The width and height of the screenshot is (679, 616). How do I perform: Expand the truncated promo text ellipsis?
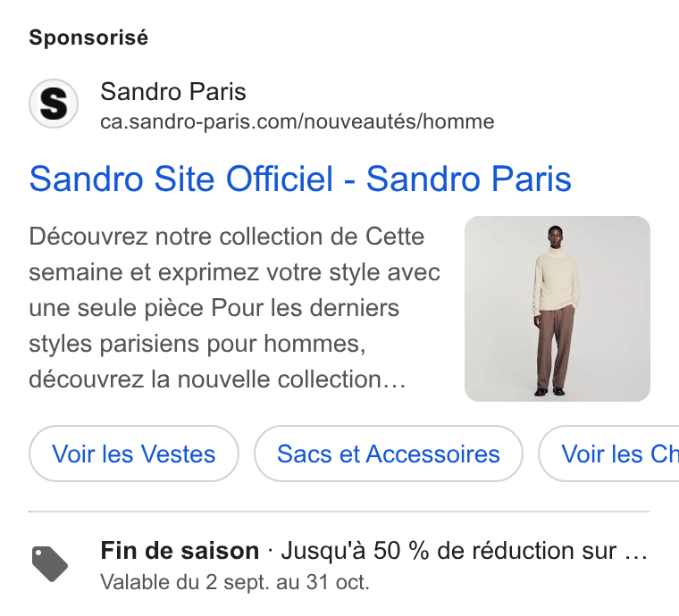[x=636, y=552]
